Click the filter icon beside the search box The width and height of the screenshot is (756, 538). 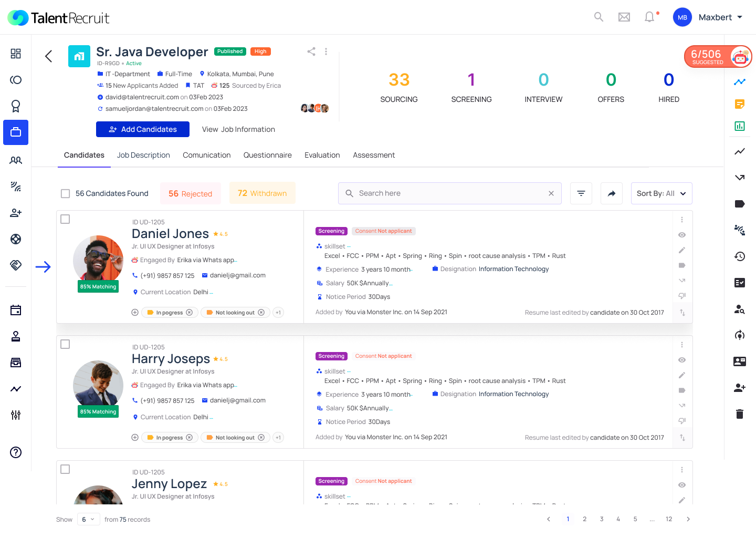[x=581, y=193]
